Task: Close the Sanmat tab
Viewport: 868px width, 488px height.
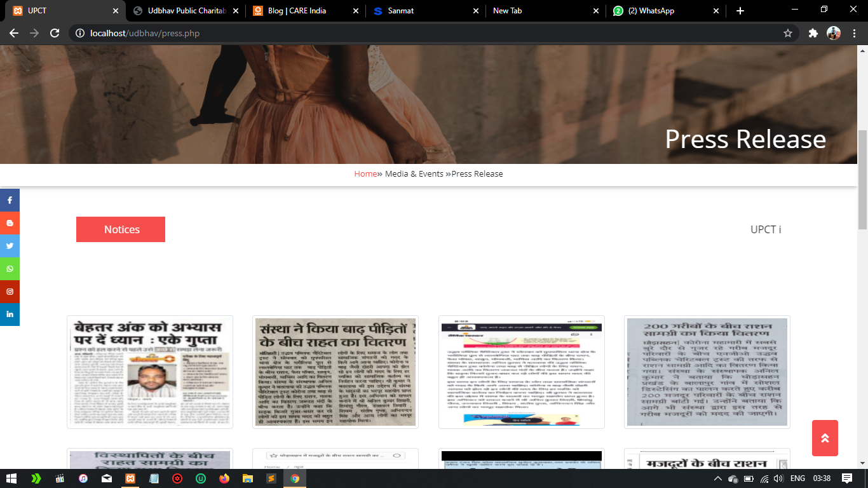Action: tap(476, 11)
